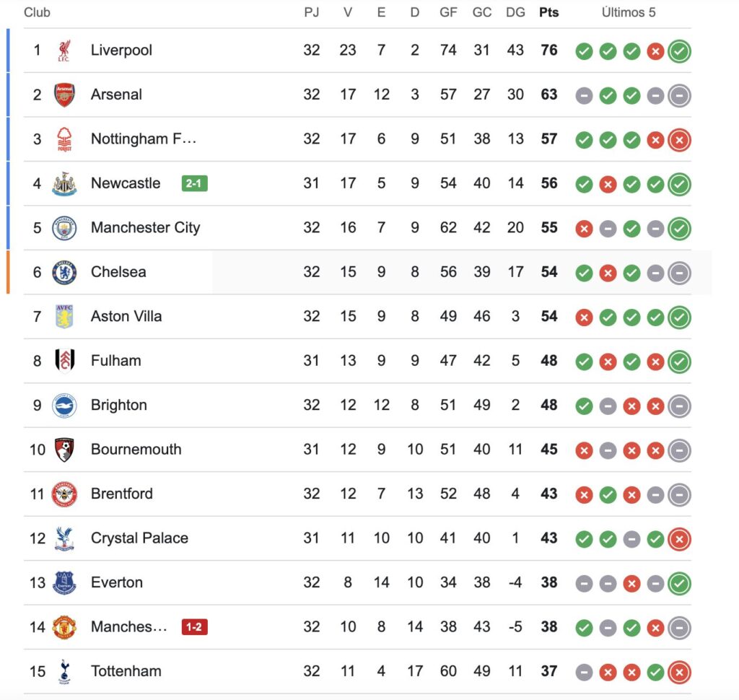Open Liverpool's most recent win result icon

tap(679, 51)
